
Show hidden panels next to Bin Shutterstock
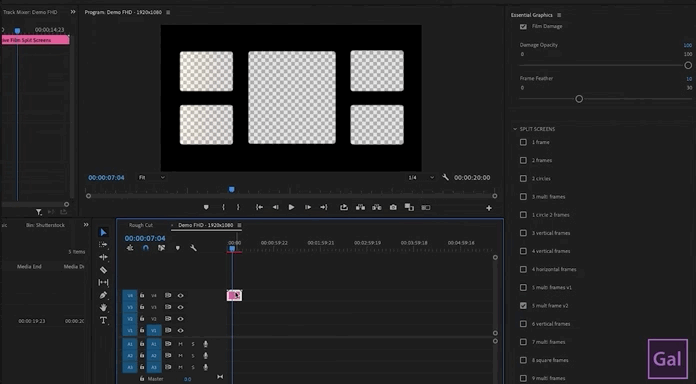pos(86,225)
